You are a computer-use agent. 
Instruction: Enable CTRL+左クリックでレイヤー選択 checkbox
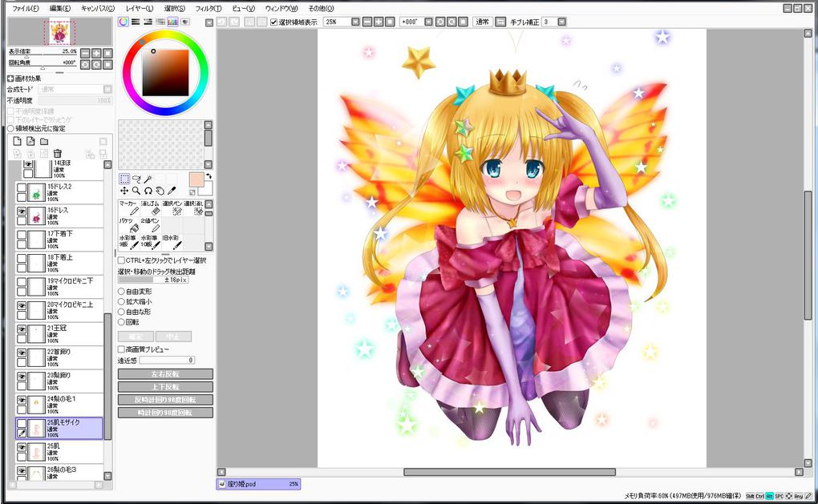click(121, 260)
